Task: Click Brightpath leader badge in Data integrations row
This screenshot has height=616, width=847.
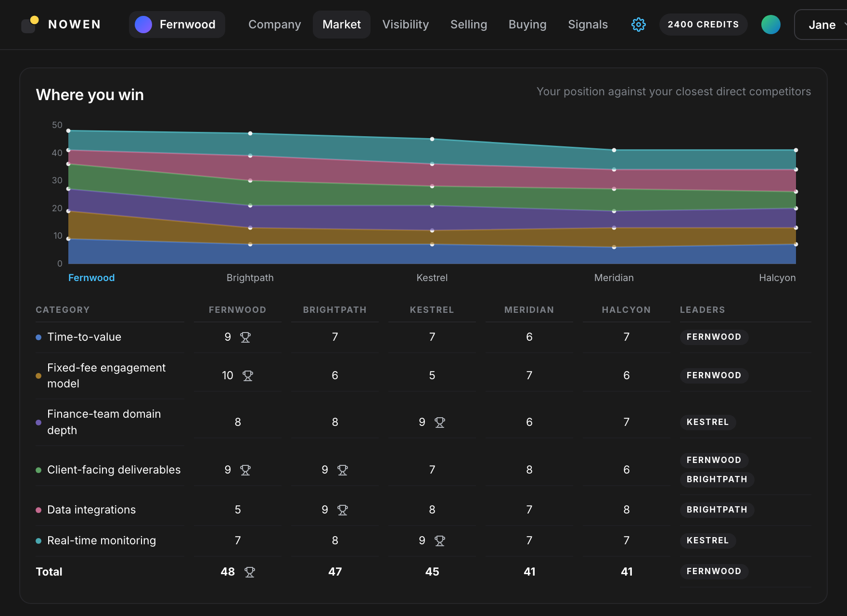Action: [717, 510]
